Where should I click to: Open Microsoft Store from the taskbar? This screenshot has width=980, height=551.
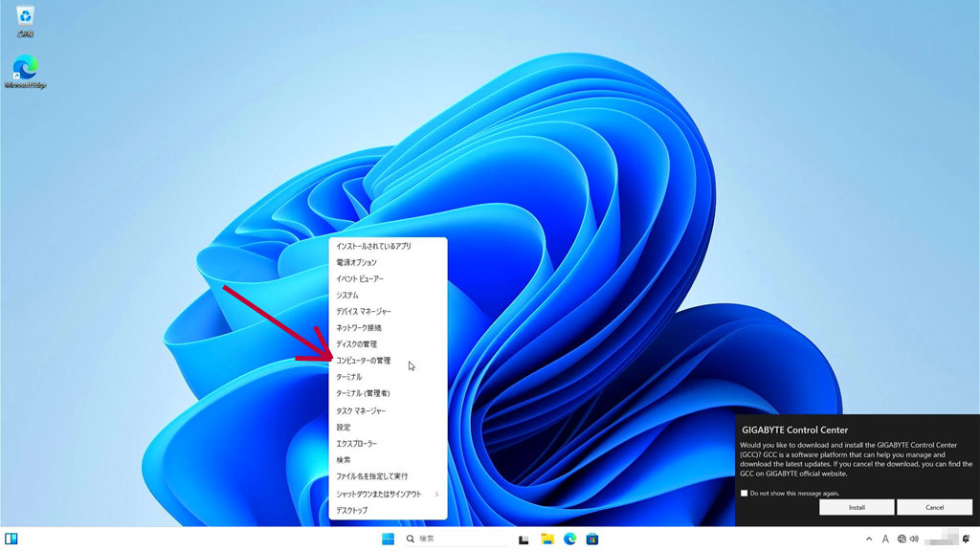tap(592, 539)
